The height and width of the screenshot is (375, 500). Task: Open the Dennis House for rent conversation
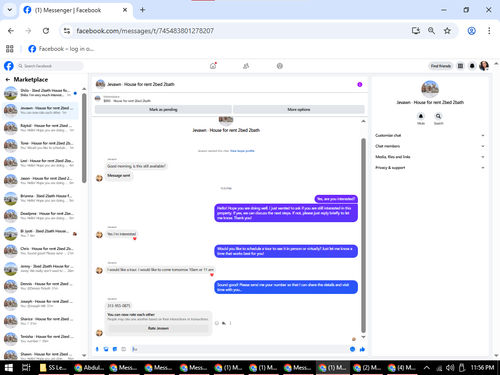pos(41,286)
